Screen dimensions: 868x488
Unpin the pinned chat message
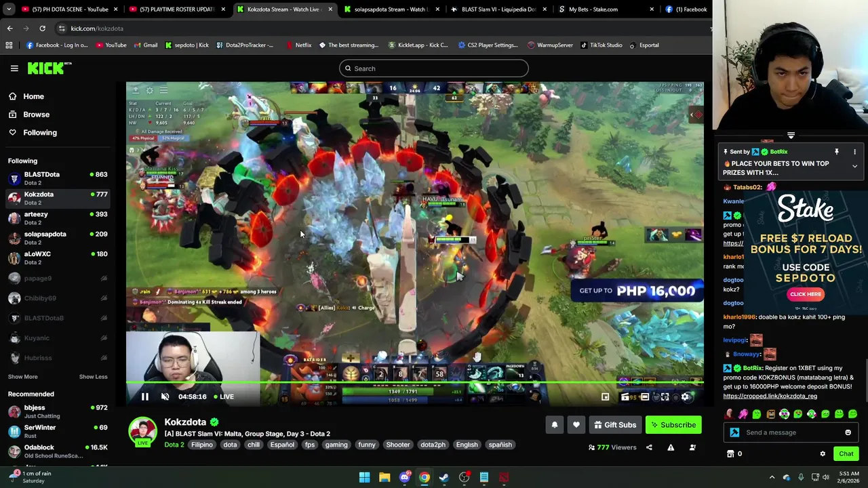(836, 152)
